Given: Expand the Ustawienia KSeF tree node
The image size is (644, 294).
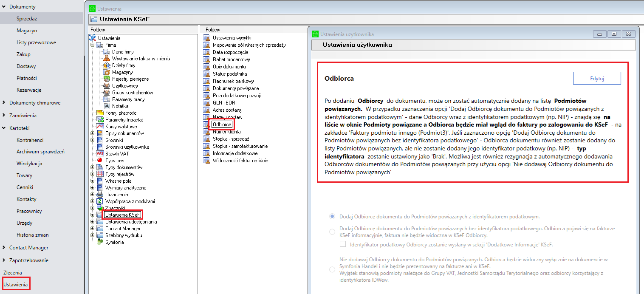Looking at the screenshot, I should pyautogui.click(x=92, y=215).
